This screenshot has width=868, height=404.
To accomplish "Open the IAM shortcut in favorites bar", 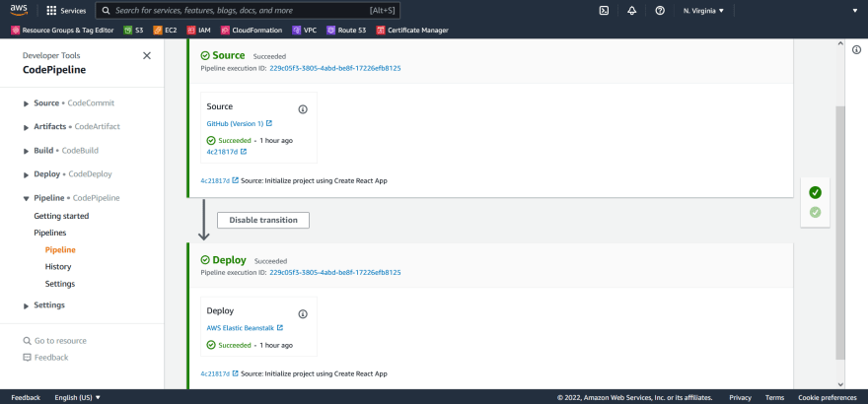I will point(198,31).
